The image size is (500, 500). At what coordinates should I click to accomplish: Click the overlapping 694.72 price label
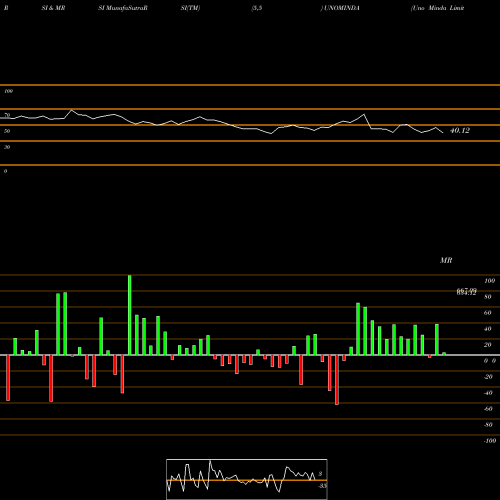[466, 292]
